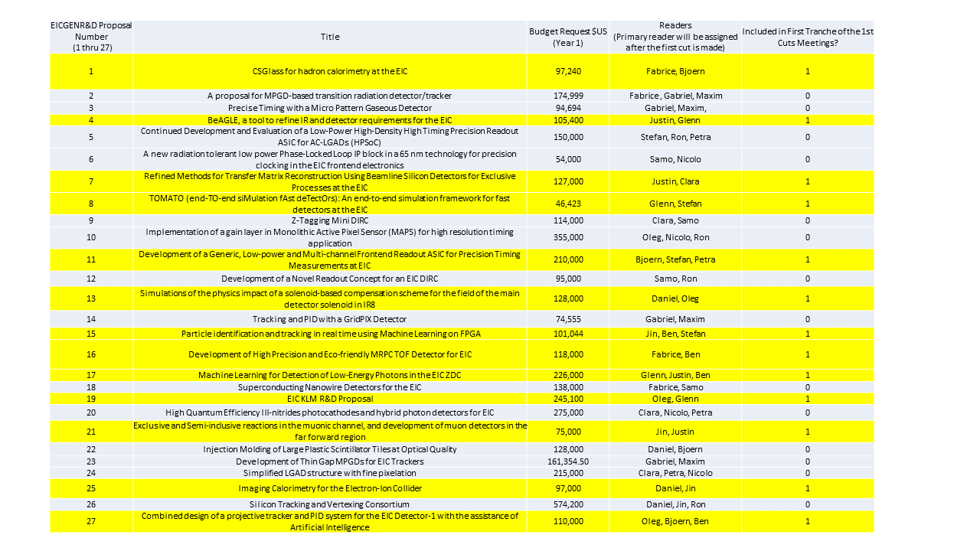Select the 'Budget Request $US' header cell

coord(568,37)
